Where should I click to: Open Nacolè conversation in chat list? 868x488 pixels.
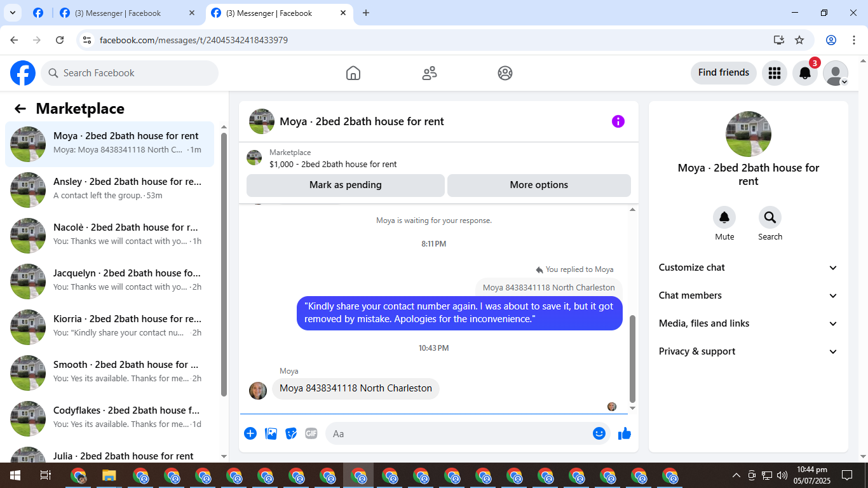[x=110, y=236]
